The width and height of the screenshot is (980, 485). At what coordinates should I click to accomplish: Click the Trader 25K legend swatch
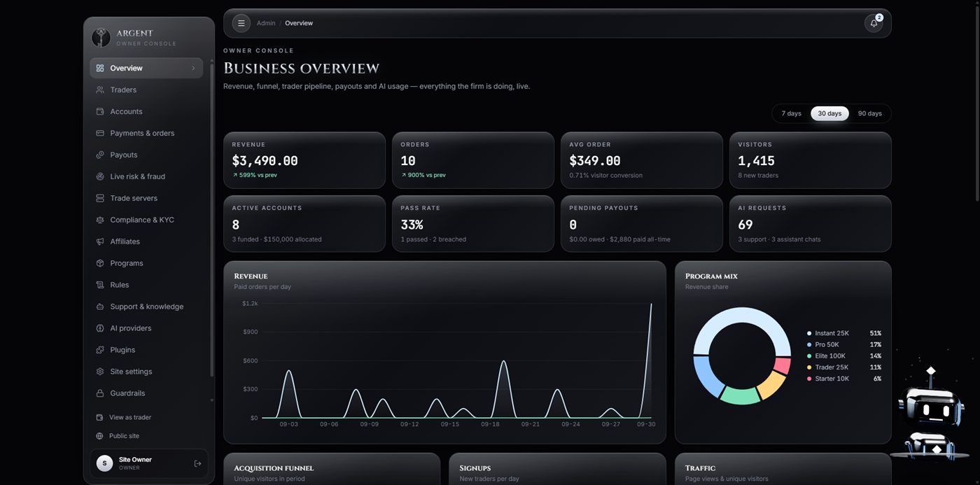point(809,367)
